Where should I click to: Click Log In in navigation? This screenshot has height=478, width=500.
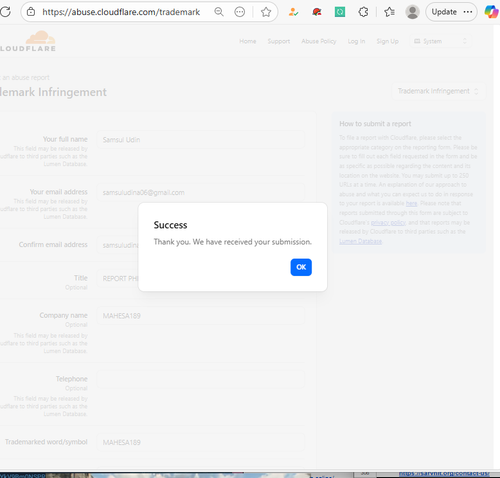(356, 41)
